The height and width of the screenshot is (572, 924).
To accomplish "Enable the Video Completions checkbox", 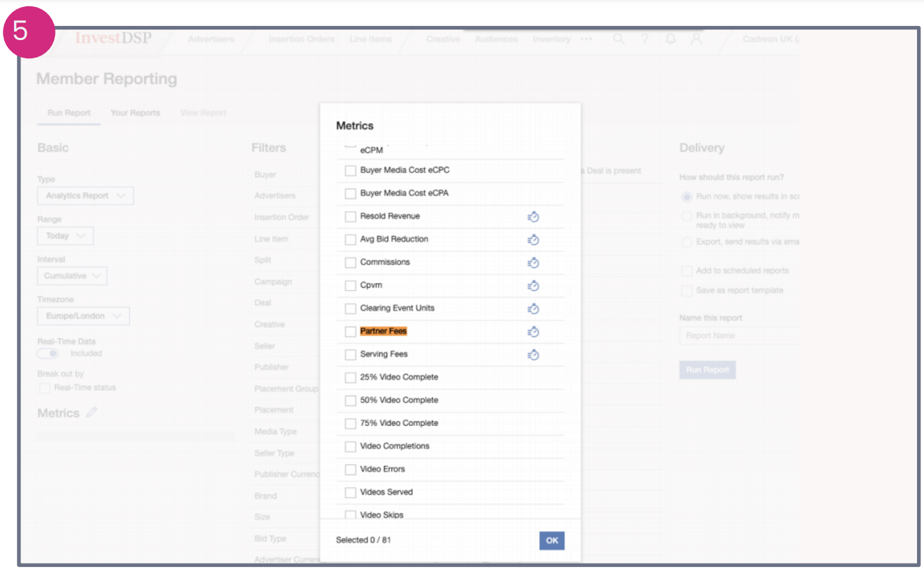I will click(350, 446).
